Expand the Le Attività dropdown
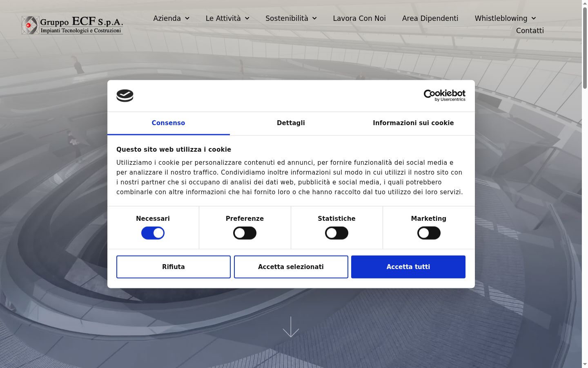The width and height of the screenshot is (588, 368). pyautogui.click(x=227, y=18)
